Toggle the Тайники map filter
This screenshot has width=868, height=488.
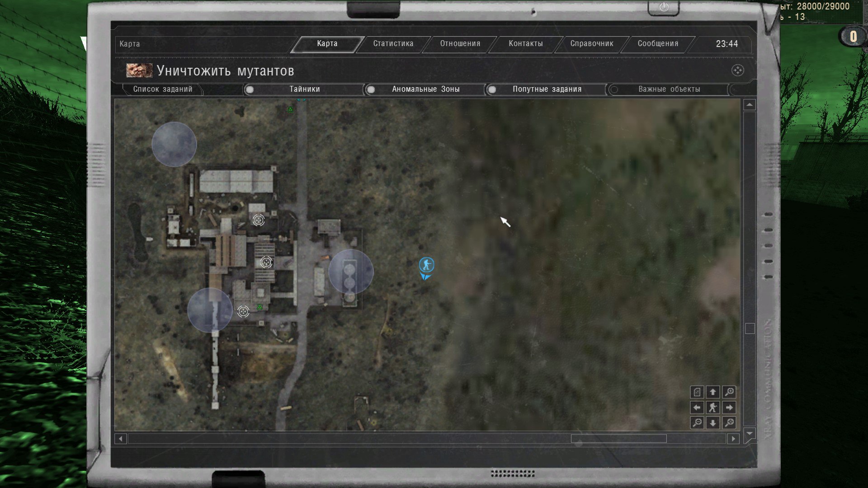304,89
